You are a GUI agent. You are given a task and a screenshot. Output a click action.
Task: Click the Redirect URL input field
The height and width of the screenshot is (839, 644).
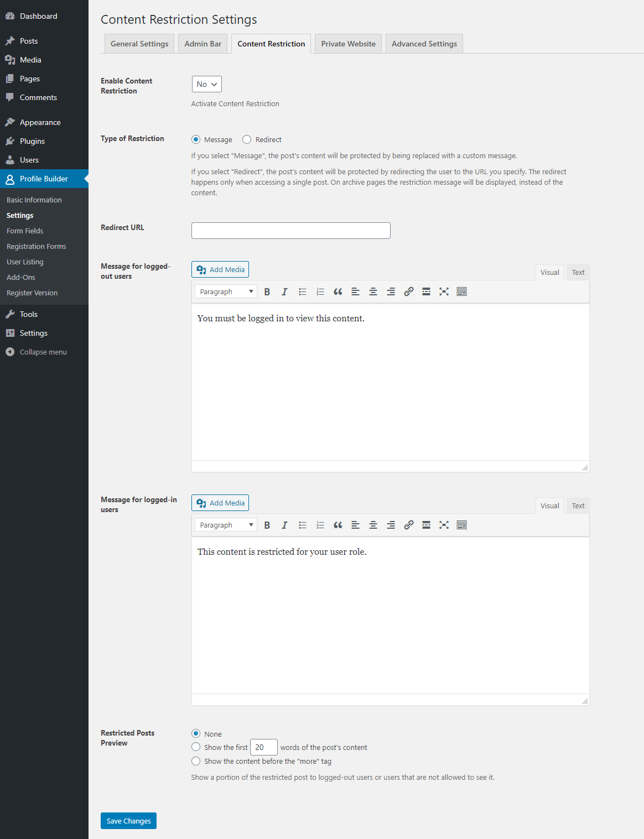(291, 231)
